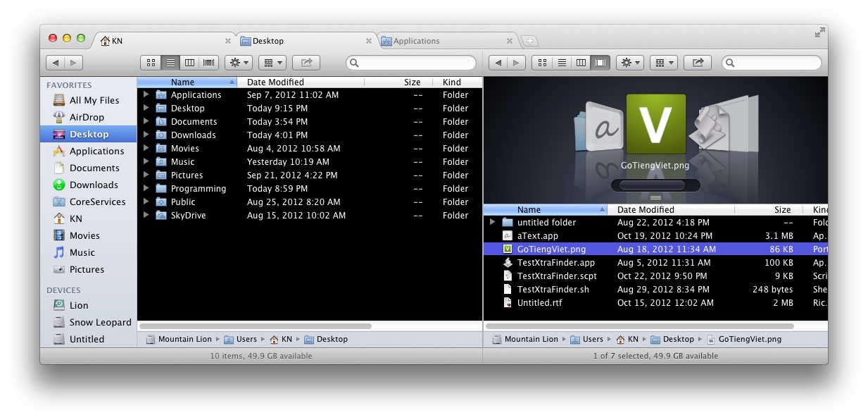Screen dimensions: 868x420
Task: Open Applications in sidebar favorites
Action: point(89,151)
